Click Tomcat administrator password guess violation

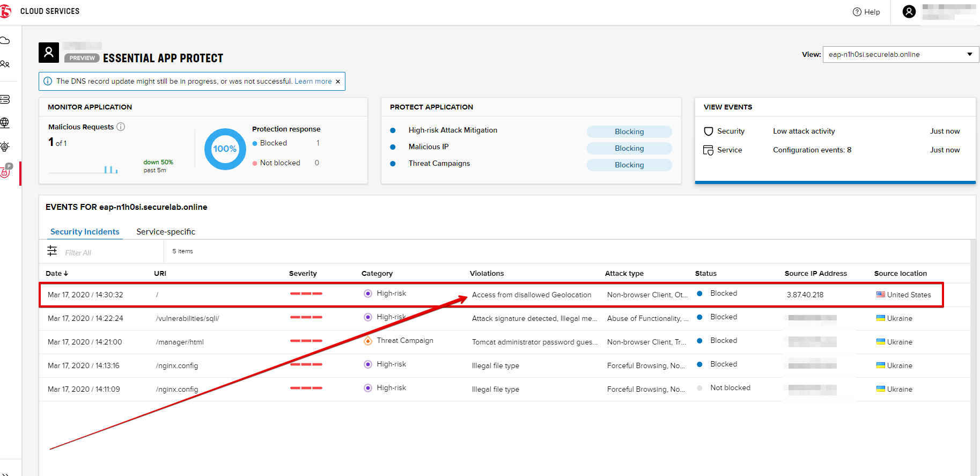point(535,342)
